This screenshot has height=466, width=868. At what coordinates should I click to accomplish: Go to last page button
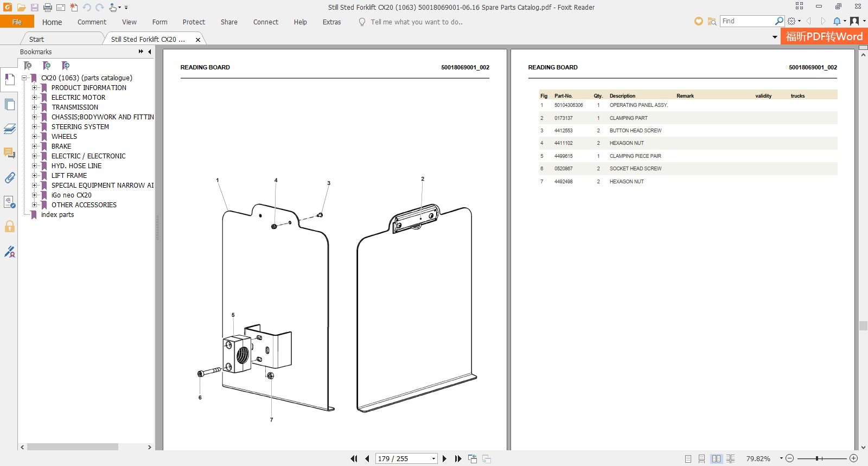pyautogui.click(x=458, y=459)
